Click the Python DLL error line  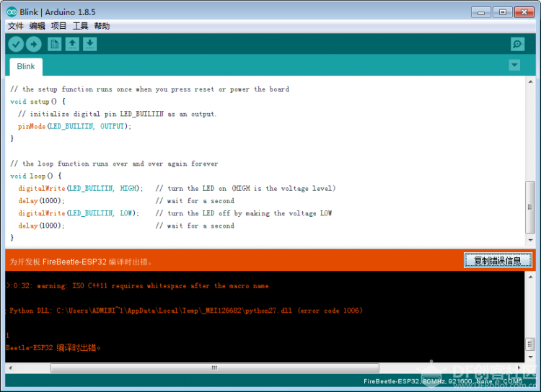[x=184, y=311]
